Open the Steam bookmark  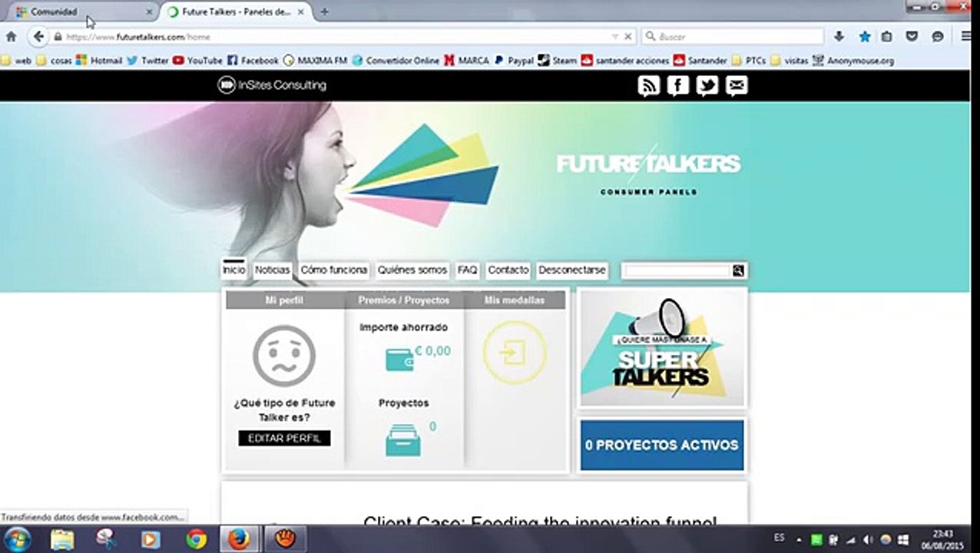[x=558, y=60]
